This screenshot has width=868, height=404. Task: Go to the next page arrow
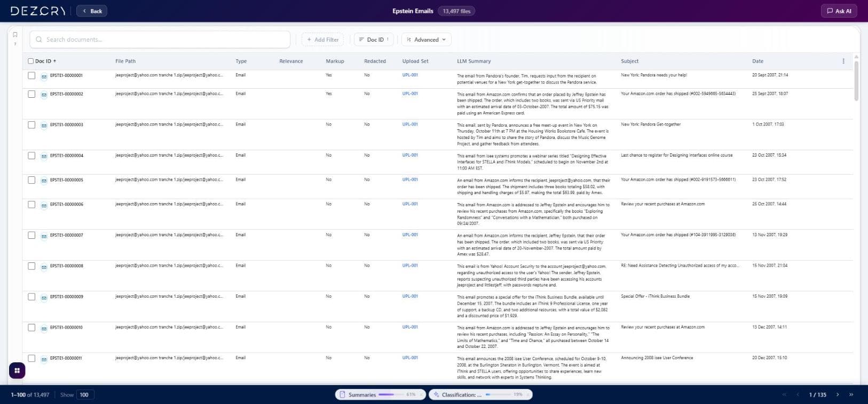coord(838,394)
